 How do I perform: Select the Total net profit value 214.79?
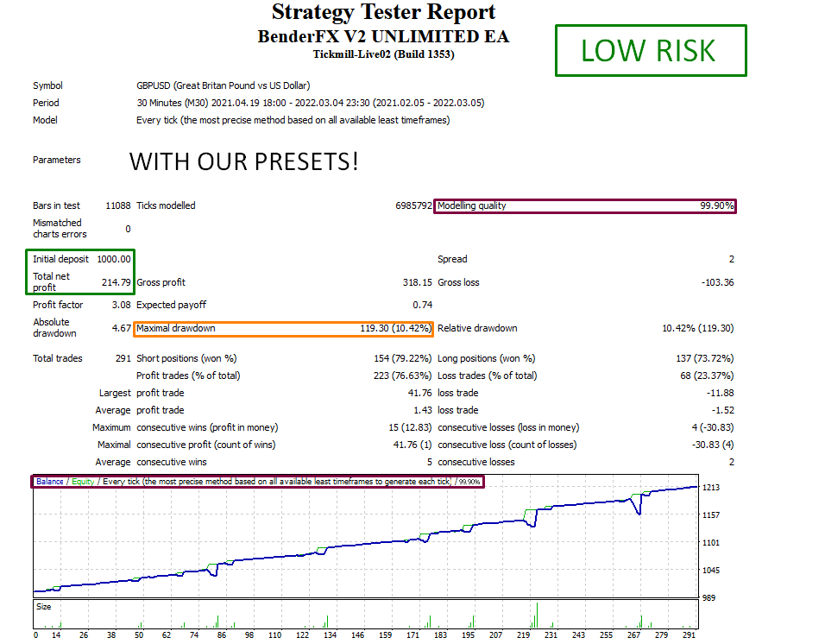(117, 282)
